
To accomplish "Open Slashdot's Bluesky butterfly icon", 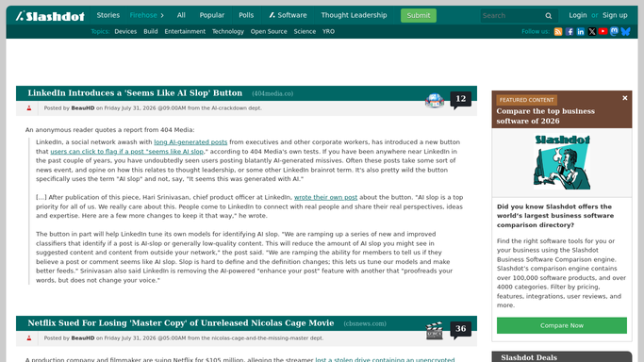I will [625, 32].
